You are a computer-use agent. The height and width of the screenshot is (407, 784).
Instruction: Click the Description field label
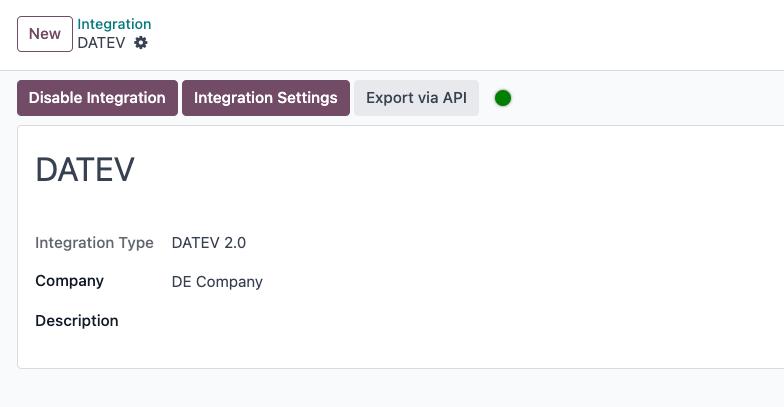tap(76, 321)
